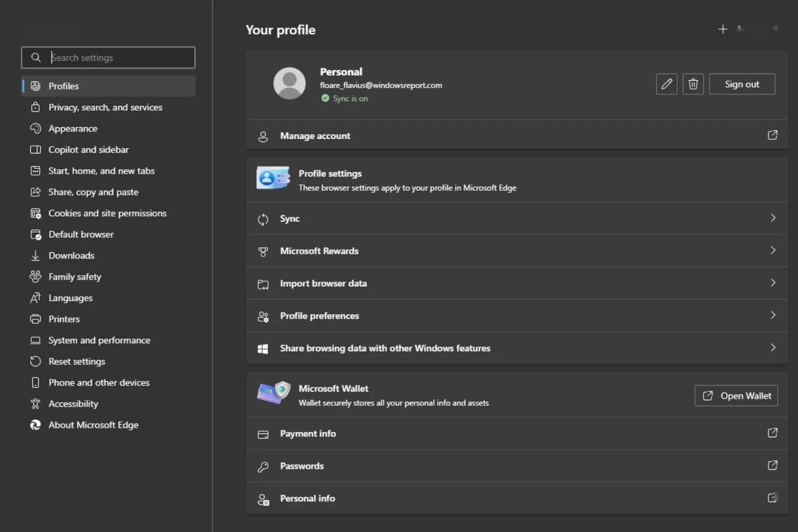
Task: Click the Payment info credit card icon
Action: click(x=263, y=434)
